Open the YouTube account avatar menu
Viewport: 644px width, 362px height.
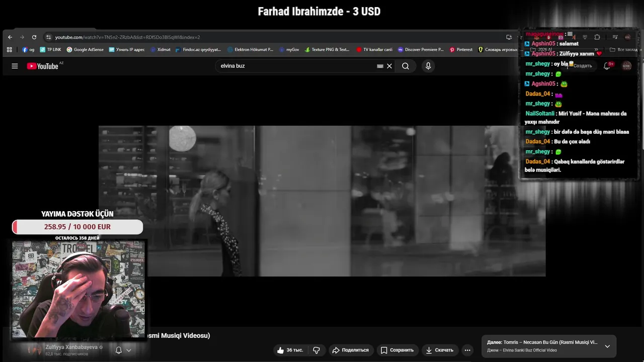click(x=626, y=66)
